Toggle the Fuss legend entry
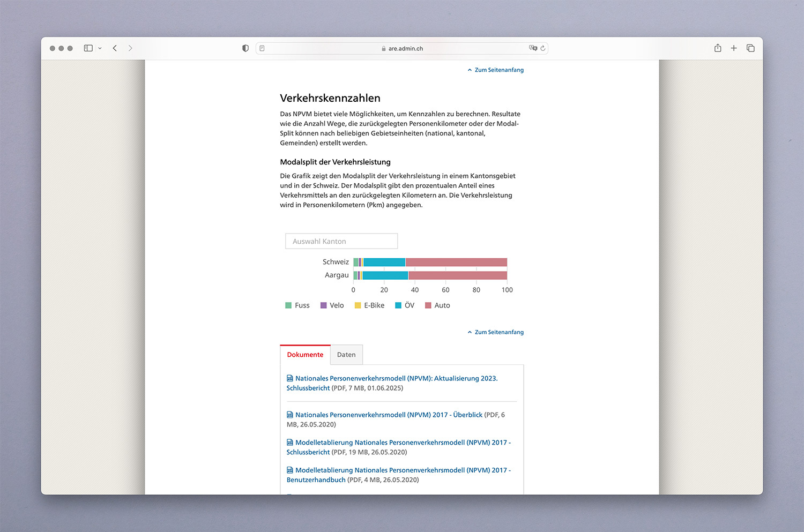804x532 pixels. coord(297,305)
